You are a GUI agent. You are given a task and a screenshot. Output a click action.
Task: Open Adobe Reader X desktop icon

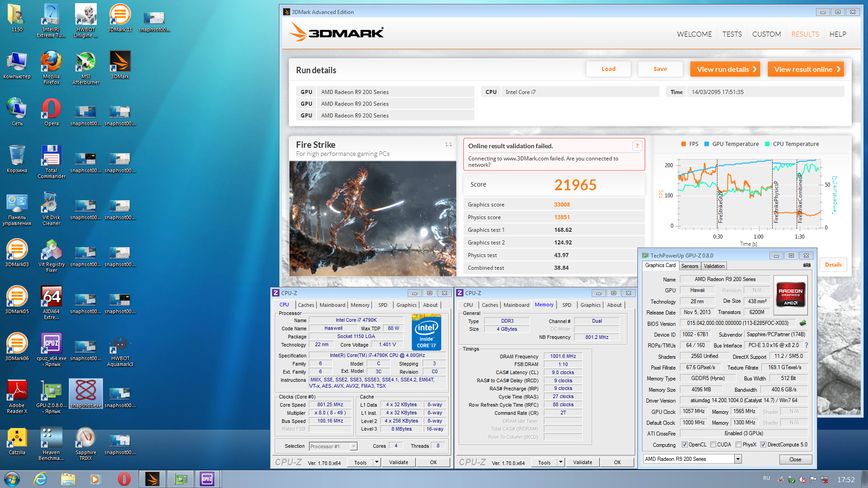17,397
